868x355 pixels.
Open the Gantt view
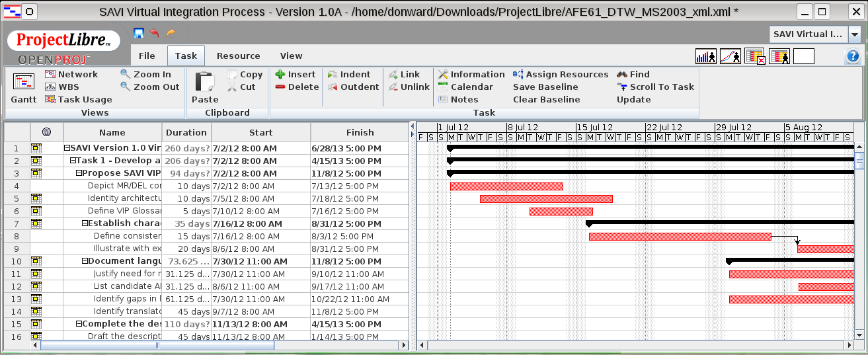point(24,88)
